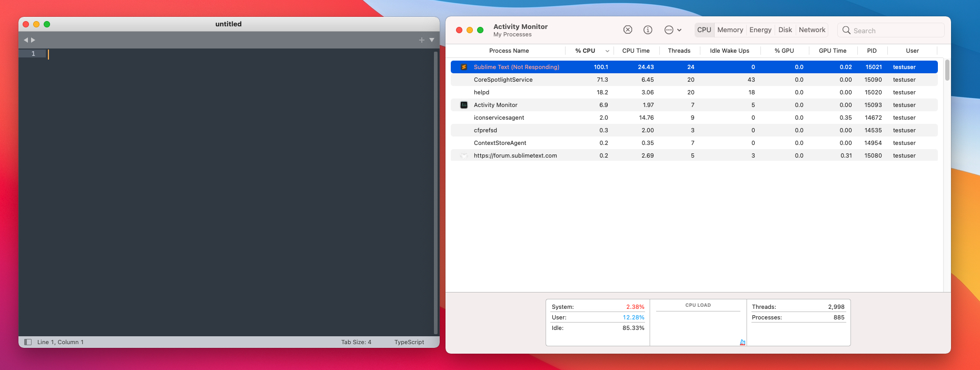Click the Activity Monitor process list scrollbar

[947, 70]
